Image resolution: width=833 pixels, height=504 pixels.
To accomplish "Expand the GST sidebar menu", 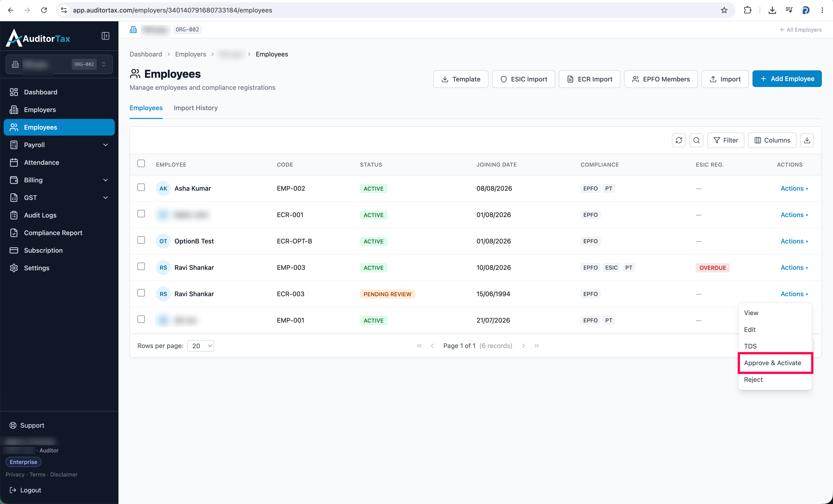I will pos(59,197).
